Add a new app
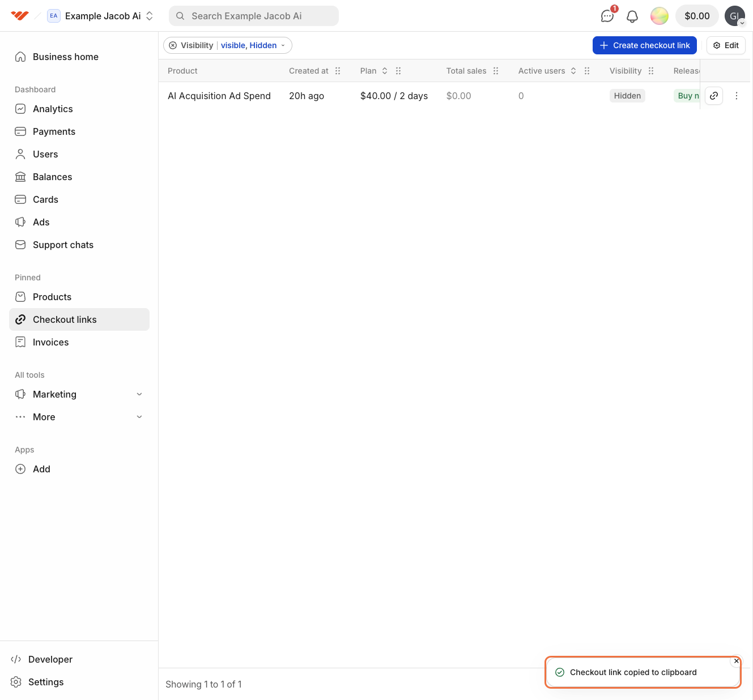The image size is (753, 700). click(79, 469)
